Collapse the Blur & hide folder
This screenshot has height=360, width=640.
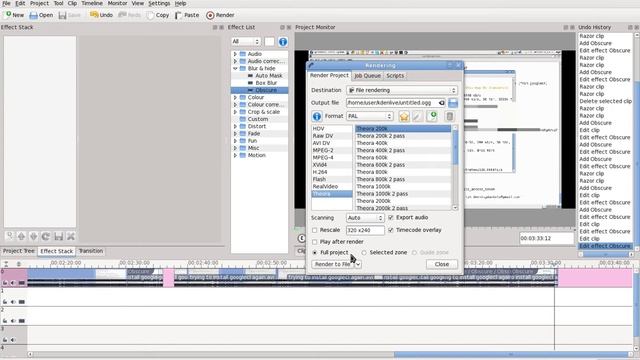coord(235,69)
